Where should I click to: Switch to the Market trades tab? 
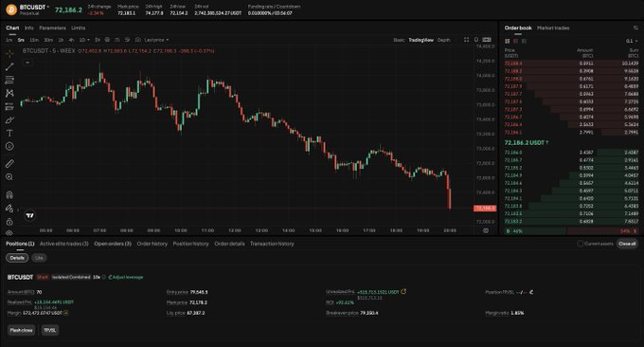pyautogui.click(x=553, y=27)
